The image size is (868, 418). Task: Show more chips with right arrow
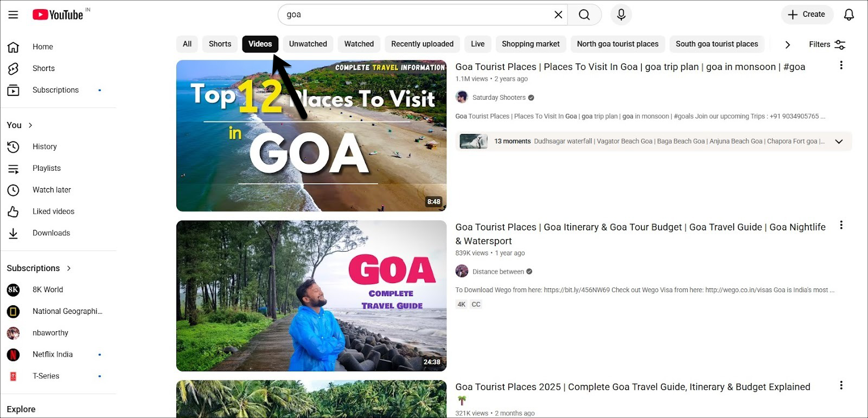point(788,44)
